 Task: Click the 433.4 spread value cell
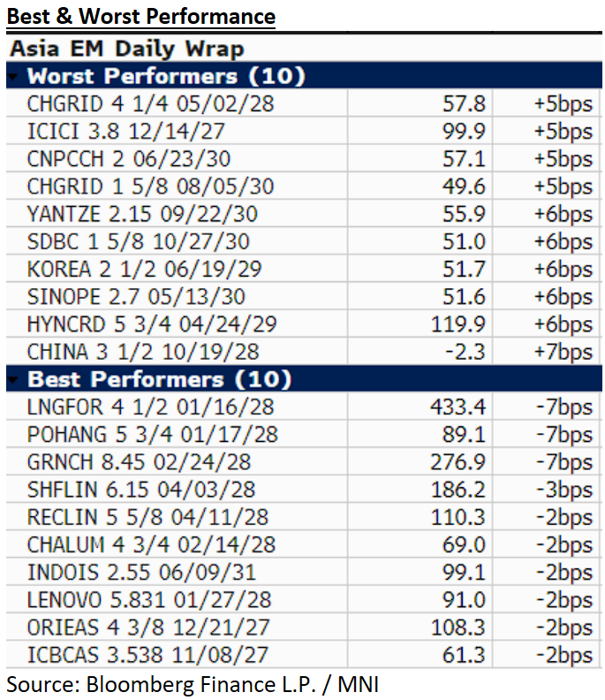(460, 407)
